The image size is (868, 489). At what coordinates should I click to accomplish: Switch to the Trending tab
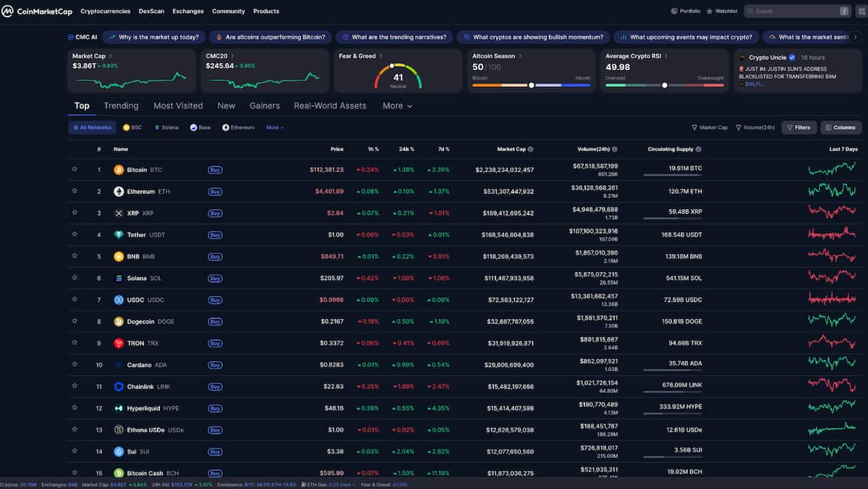click(121, 106)
